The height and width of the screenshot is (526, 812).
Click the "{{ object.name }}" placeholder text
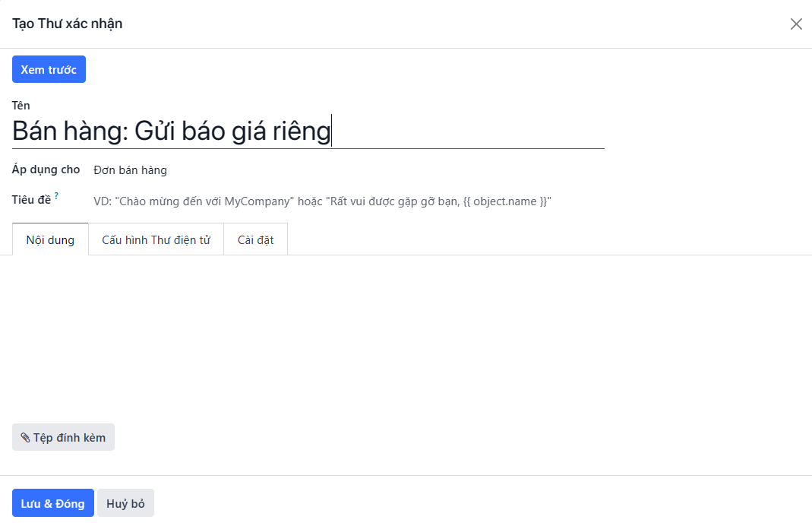(x=507, y=201)
